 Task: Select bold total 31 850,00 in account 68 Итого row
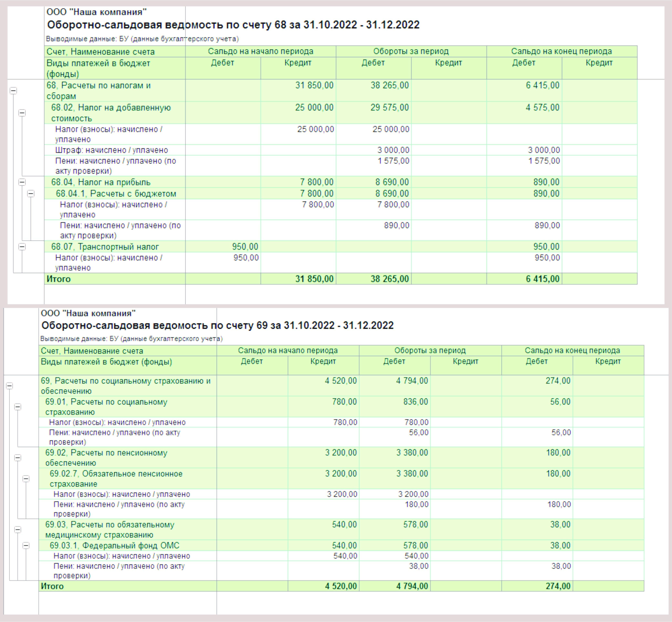click(x=315, y=279)
